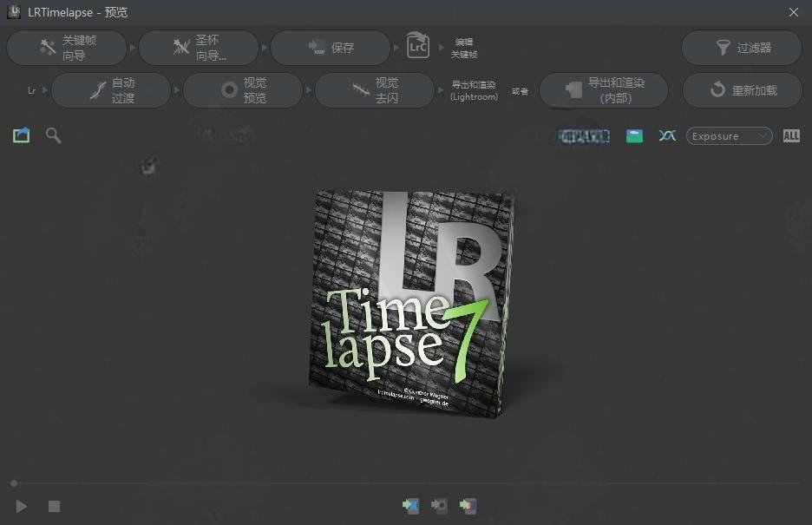This screenshot has height=525, width=812.
Task: Open the 关键帧向导 keyframe wizard
Action: (66, 48)
